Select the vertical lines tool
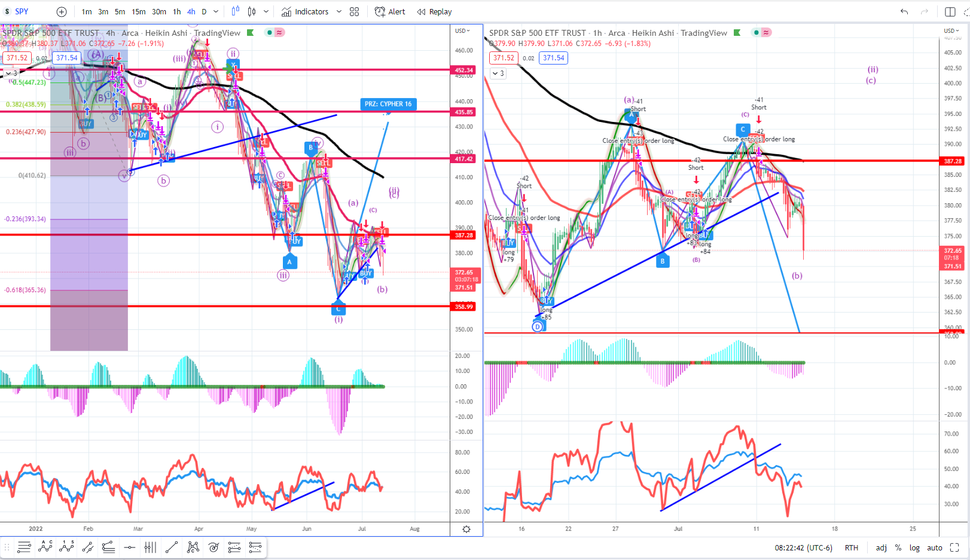The image size is (970, 560). point(150,547)
